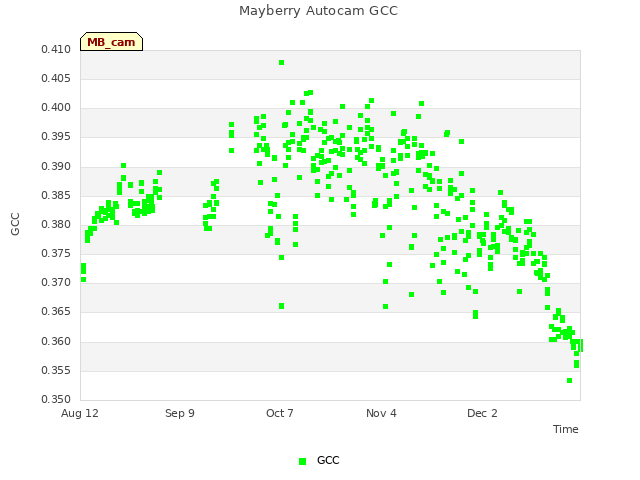Image resolution: width=640 pixels, height=480 pixels.
Task: Click the 0.385 y-axis value
Action: 56,196
